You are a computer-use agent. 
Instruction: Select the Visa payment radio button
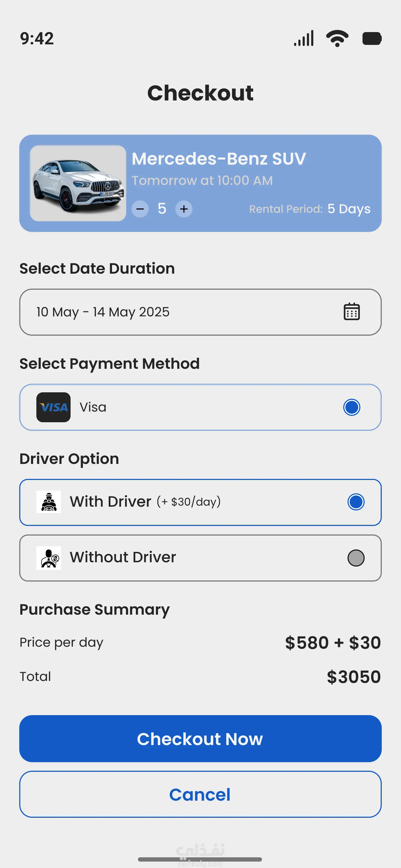coord(352,407)
